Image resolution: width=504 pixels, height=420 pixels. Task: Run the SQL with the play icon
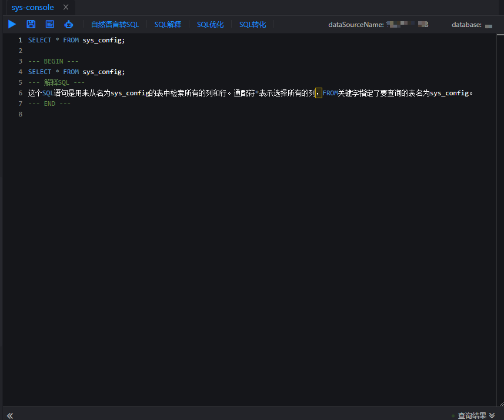(12, 24)
